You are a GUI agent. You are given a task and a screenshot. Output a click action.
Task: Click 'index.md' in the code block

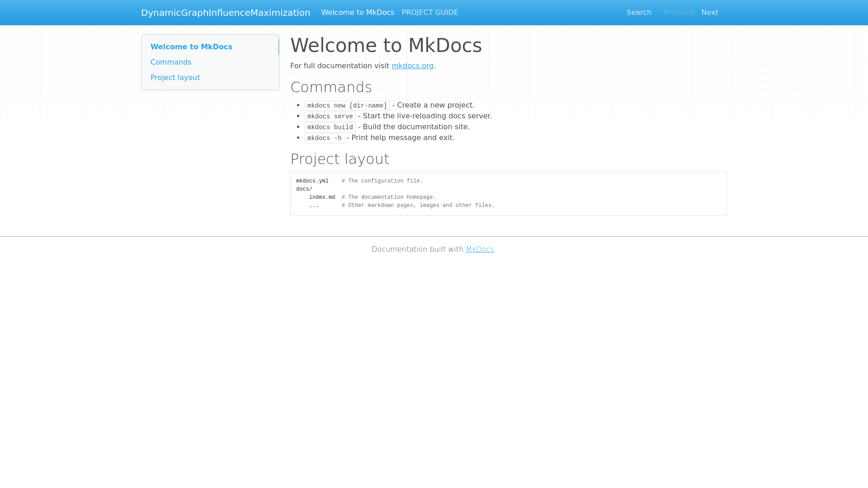tap(322, 197)
